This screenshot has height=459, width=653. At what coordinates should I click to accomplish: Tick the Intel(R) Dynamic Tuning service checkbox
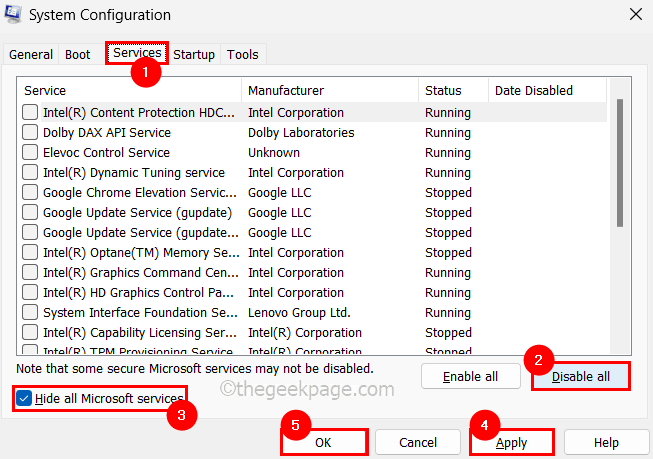[30, 173]
